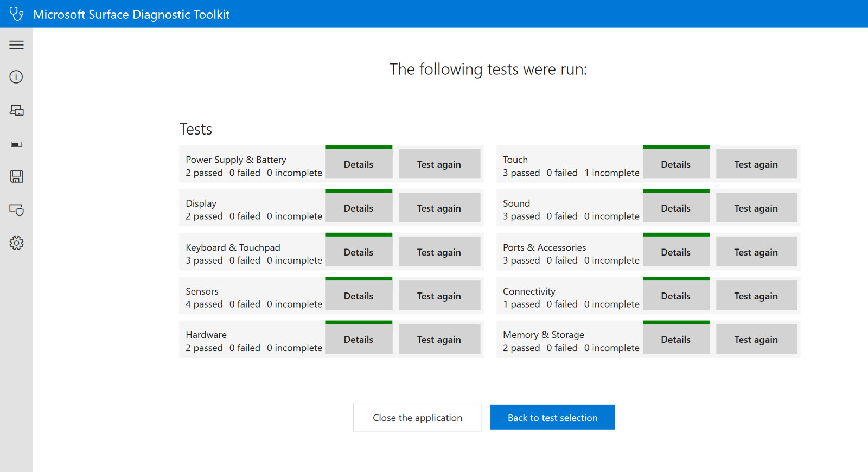The width and height of the screenshot is (868, 472).
Task: Click 'Ports & Accessories' label
Action: click(x=544, y=247)
